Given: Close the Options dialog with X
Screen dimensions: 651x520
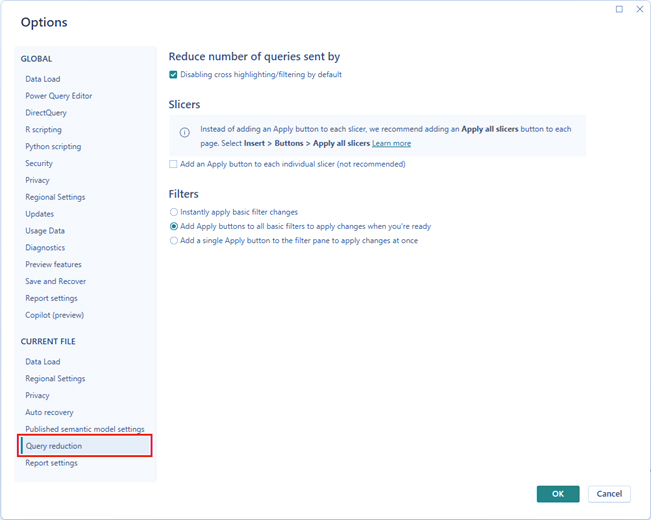Looking at the screenshot, I should (x=640, y=9).
